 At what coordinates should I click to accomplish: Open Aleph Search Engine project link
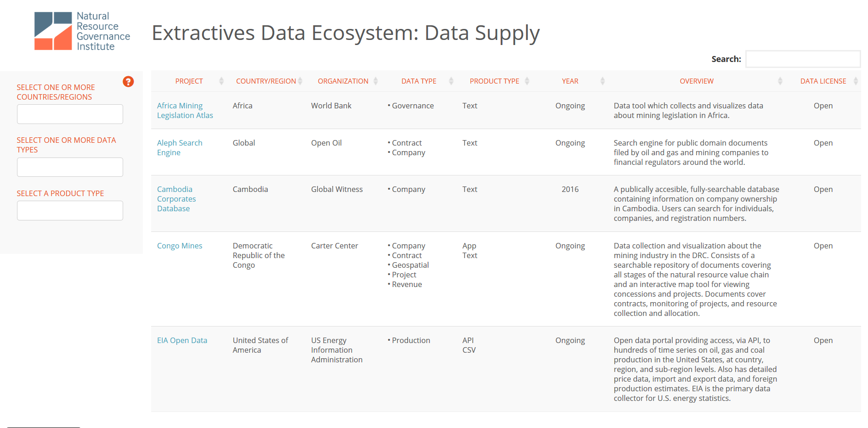179,148
